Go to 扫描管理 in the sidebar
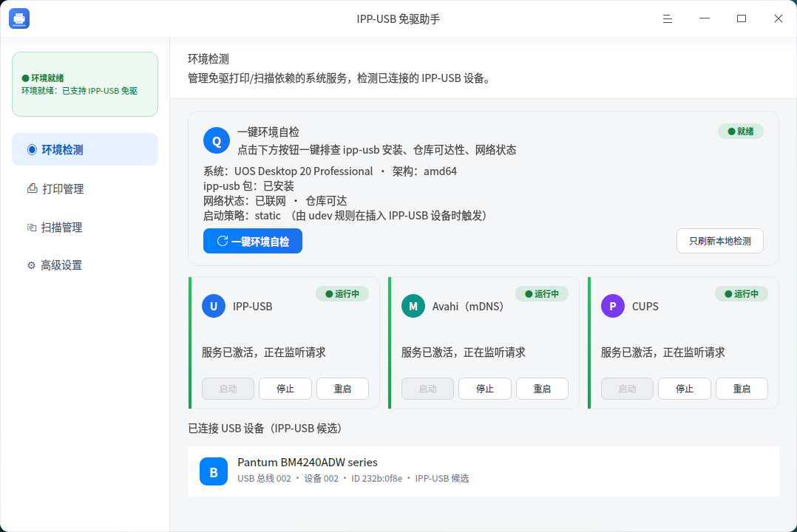Image resolution: width=797 pixels, height=532 pixels. (85, 227)
